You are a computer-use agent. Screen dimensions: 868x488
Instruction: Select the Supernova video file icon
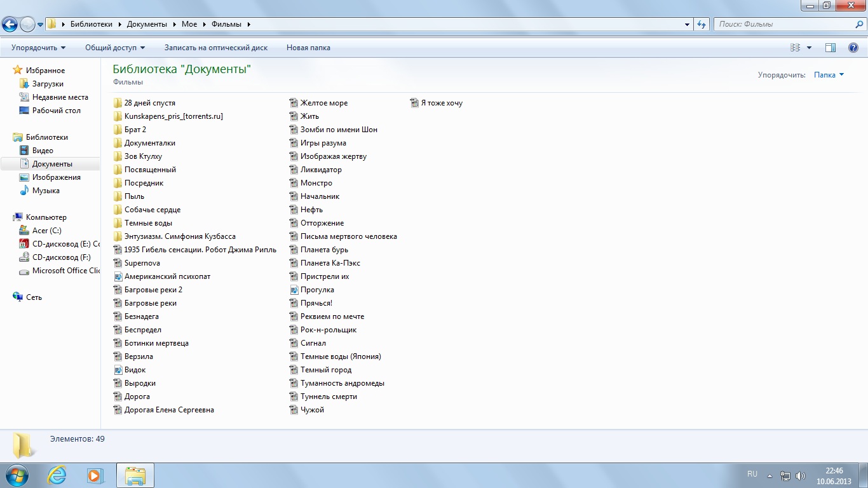click(x=118, y=263)
